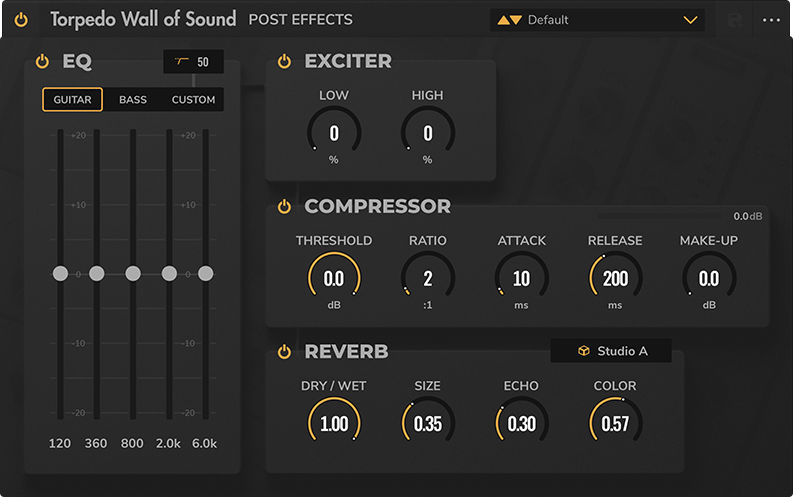The height and width of the screenshot is (497, 793).
Task: Click the preset up/down arrows icon
Action: [509, 20]
